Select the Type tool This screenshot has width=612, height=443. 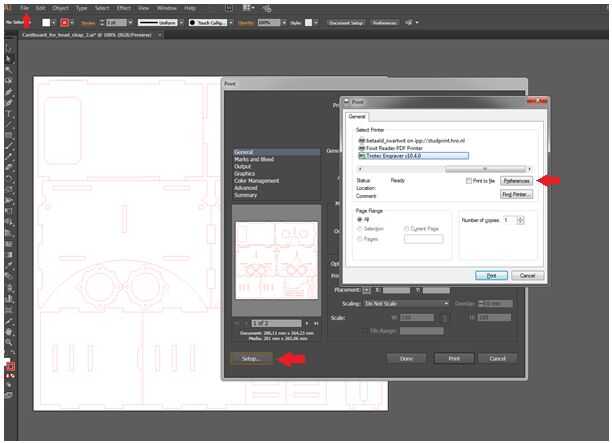tap(9, 114)
